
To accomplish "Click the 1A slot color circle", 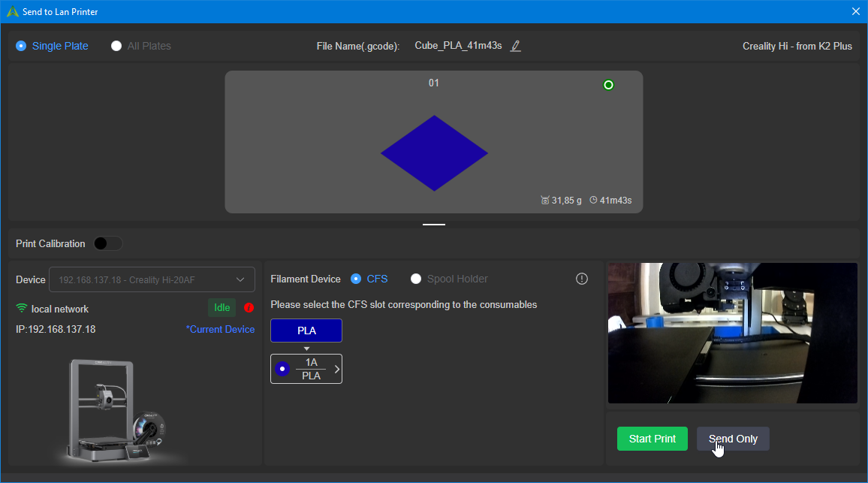I will click(x=282, y=369).
